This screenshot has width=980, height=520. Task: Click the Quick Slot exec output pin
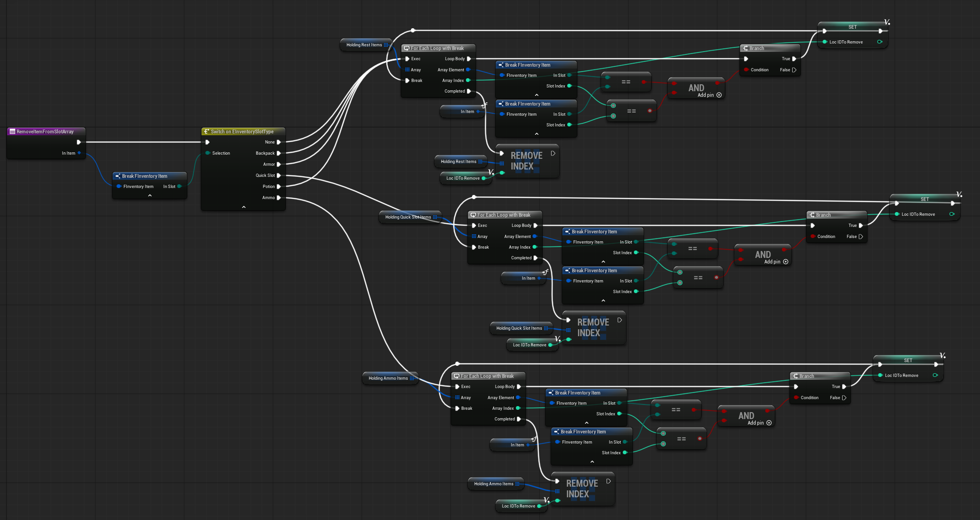pyautogui.click(x=279, y=175)
